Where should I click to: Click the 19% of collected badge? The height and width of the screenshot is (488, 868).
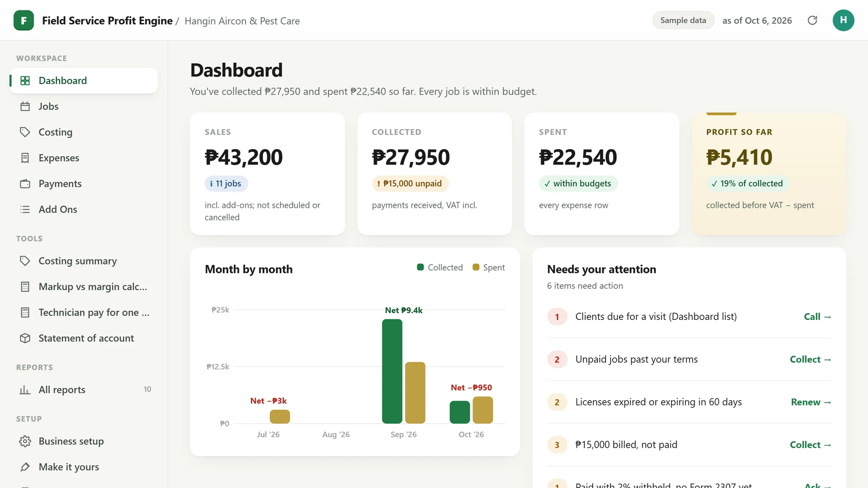[747, 183]
